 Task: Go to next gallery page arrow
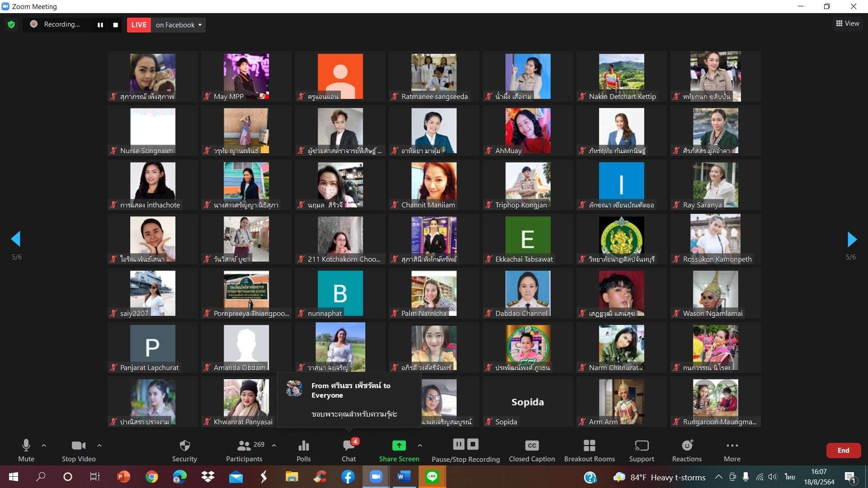click(852, 239)
